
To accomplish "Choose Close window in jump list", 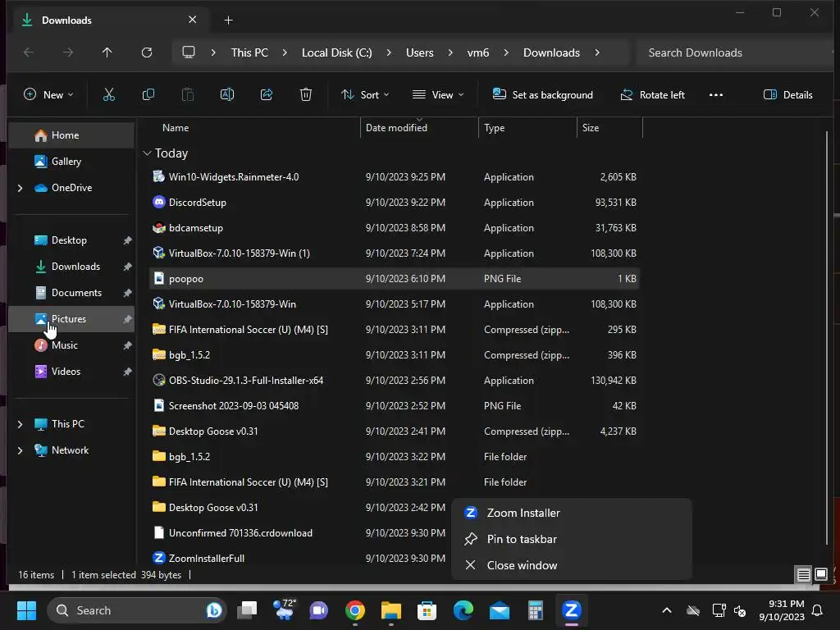I will tap(572, 565).
